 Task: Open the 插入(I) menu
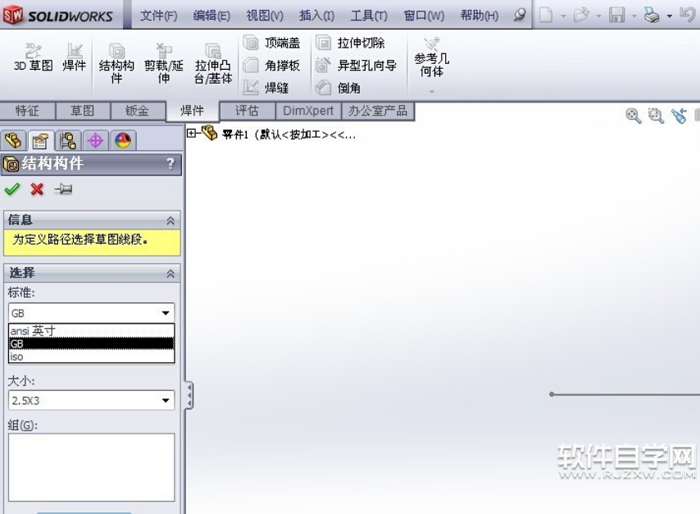(317, 16)
